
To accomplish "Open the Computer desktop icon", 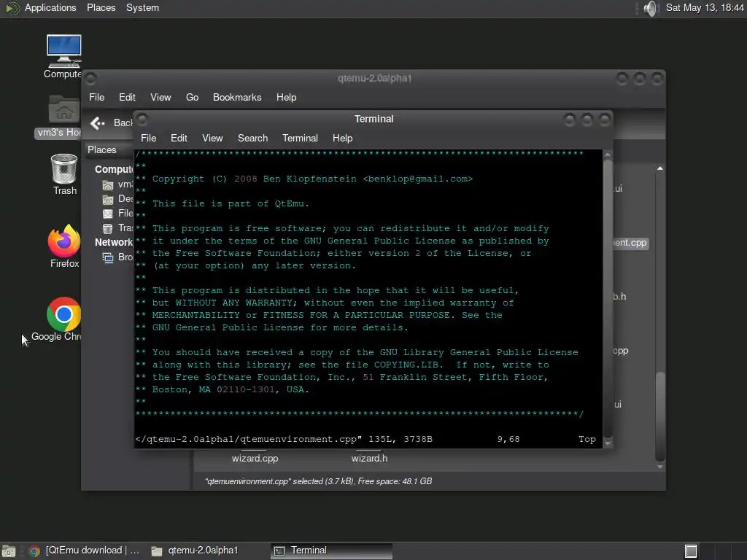I will 64,51.
